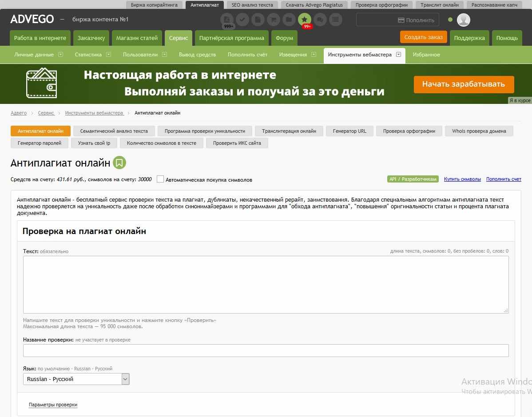Open the Russian - Русский language dropdown
The height and width of the screenshot is (417, 532).
click(x=76, y=379)
